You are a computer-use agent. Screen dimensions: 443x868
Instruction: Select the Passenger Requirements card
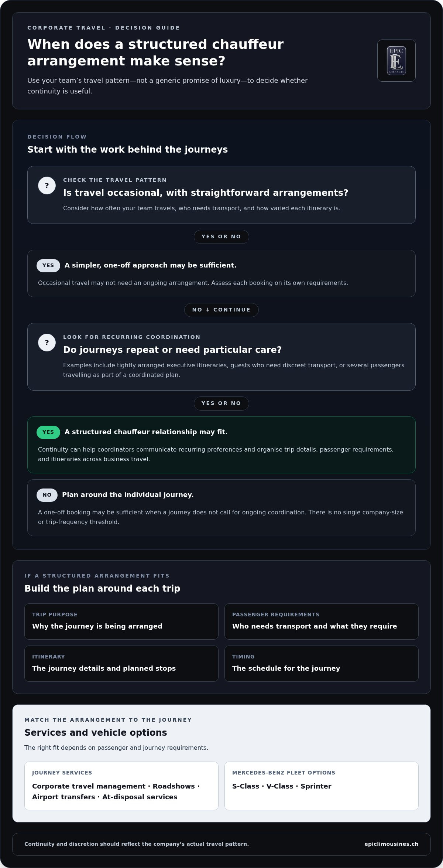(x=322, y=622)
